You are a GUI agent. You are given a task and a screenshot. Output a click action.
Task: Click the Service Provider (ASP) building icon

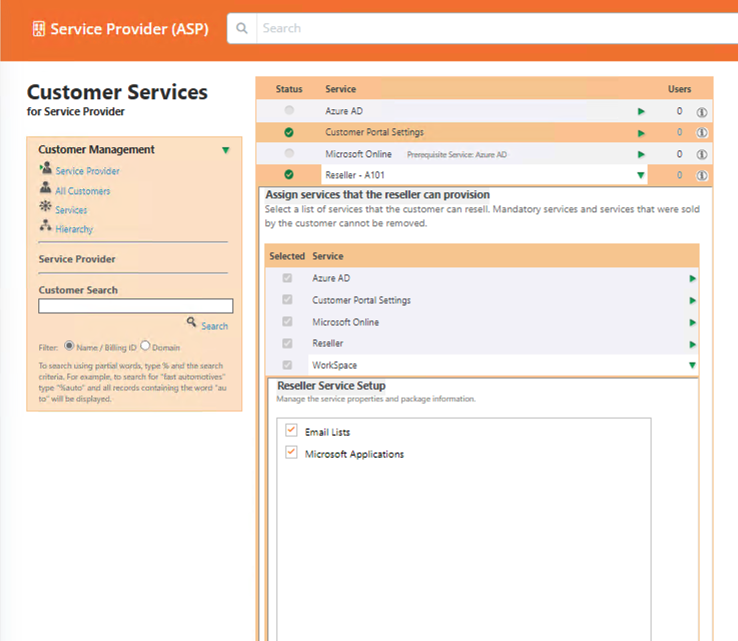pyautogui.click(x=39, y=29)
